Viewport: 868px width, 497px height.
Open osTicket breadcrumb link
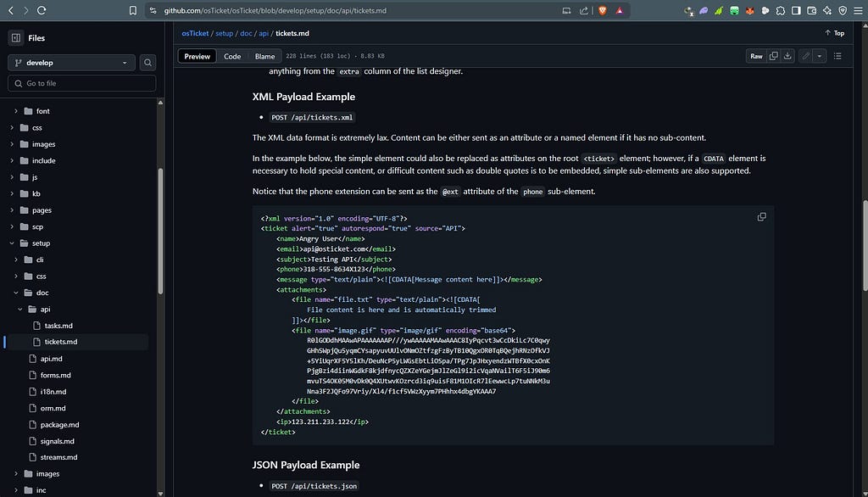(x=195, y=33)
